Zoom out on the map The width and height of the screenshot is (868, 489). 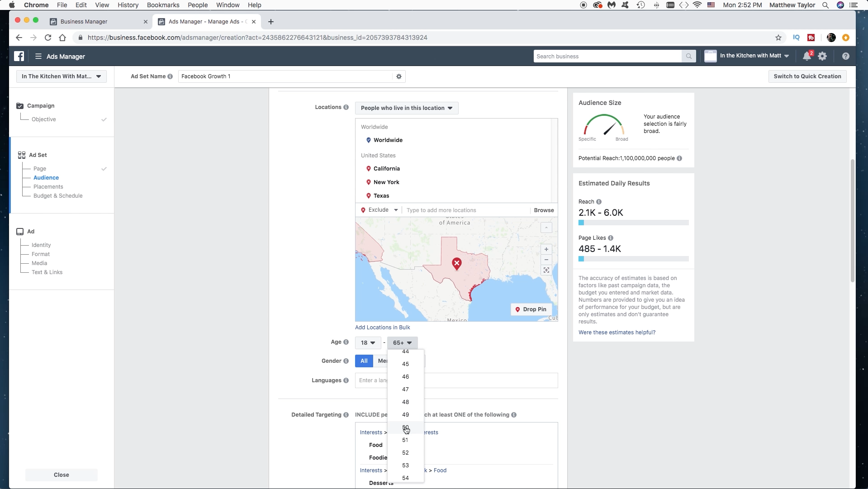point(546,260)
